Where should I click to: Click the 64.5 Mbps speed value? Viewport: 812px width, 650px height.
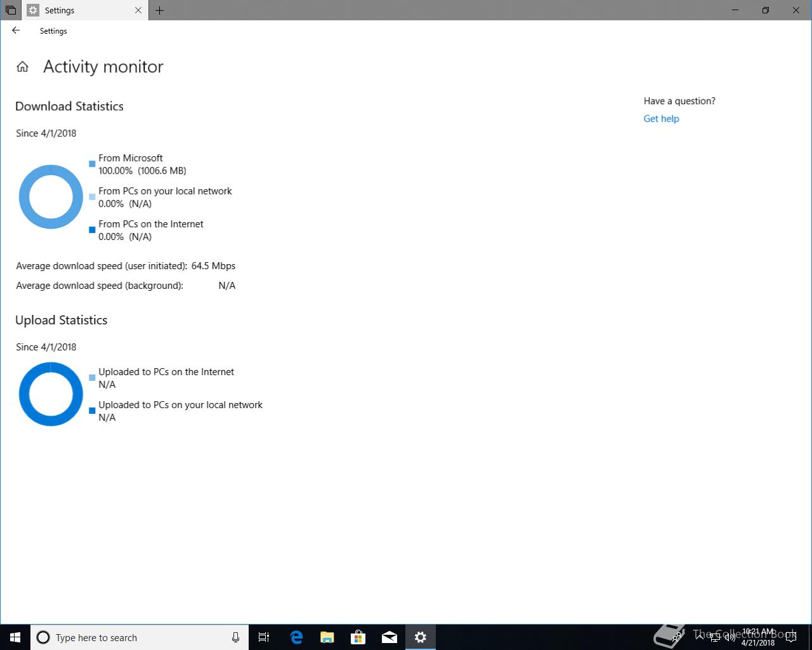pos(213,266)
